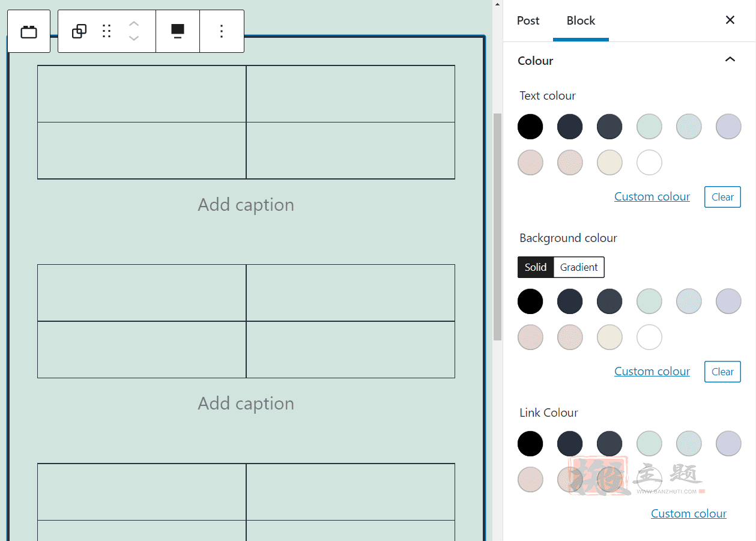756x541 pixels.
Task: Choose dark navy Background colour swatch
Action: tap(570, 301)
